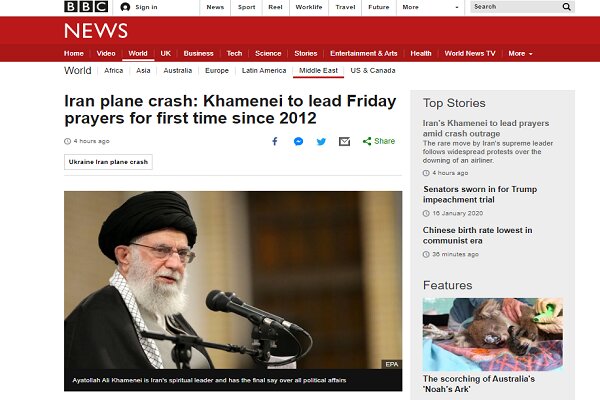Image resolution: width=600 pixels, height=400 pixels.
Task: Open the koala Noah's Ark feature thumbnail
Action: (x=493, y=335)
